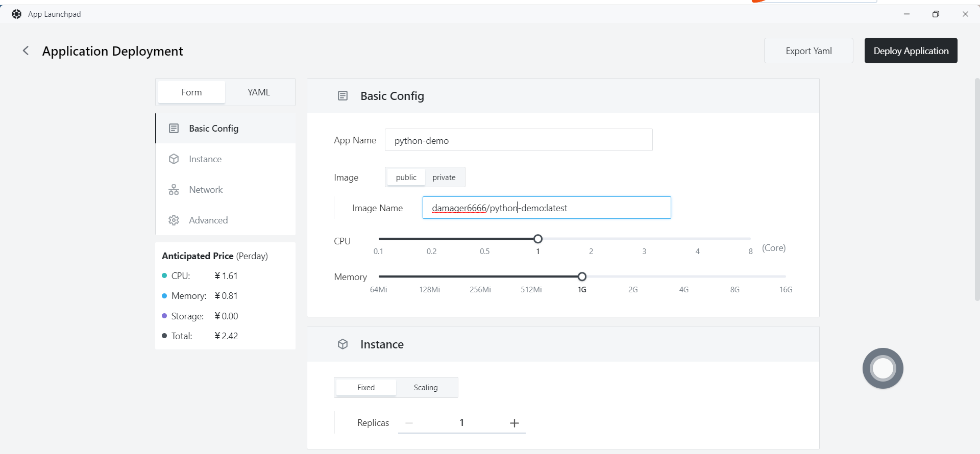This screenshot has width=980, height=454.
Task: Click the Export Yaml button
Action: [808, 51]
